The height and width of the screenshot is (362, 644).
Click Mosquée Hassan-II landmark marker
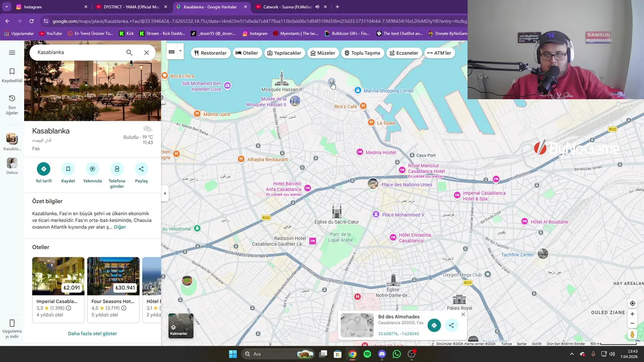point(282,78)
